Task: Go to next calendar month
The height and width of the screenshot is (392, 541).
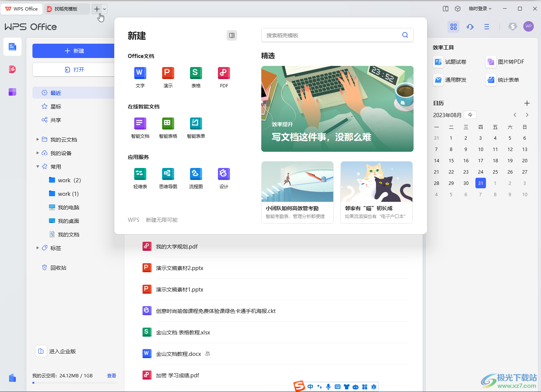Action: click(527, 115)
